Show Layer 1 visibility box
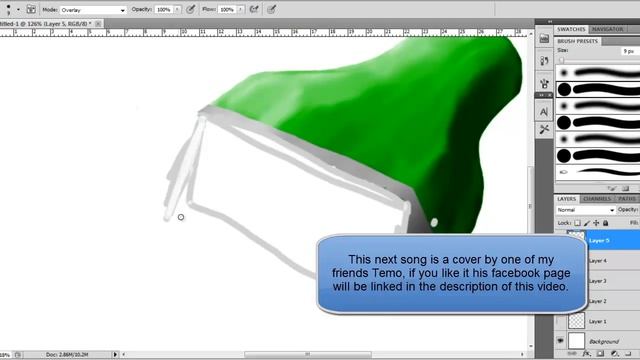This screenshot has height=360, width=640. (x=560, y=321)
